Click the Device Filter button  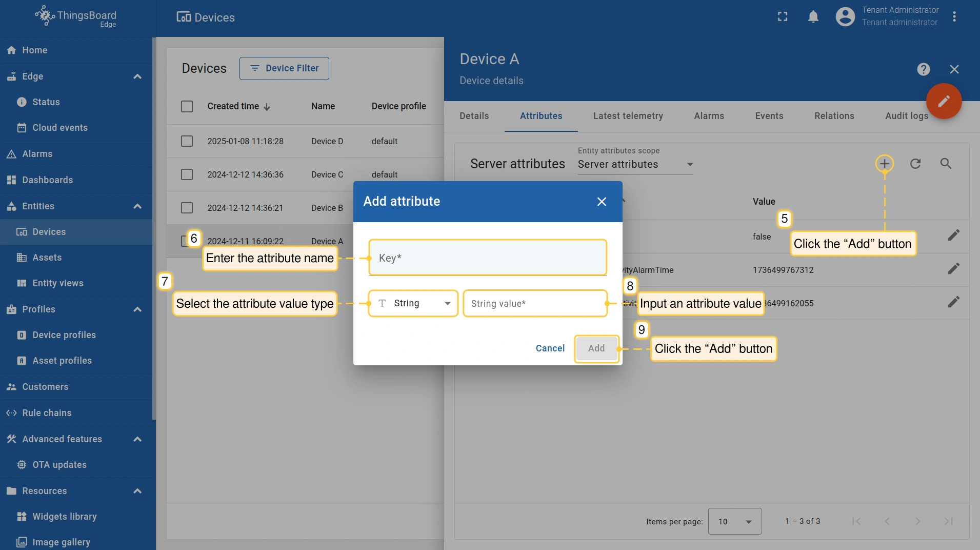coord(284,68)
